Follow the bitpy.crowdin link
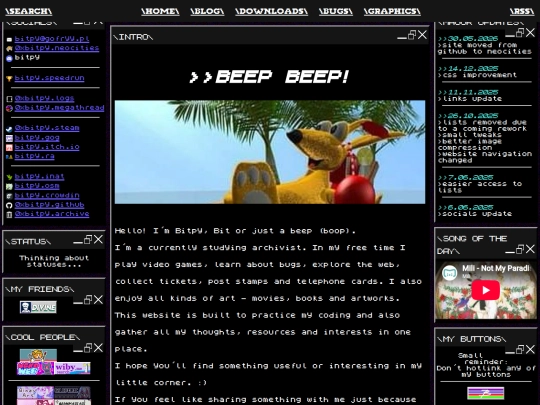This screenshot has width=540, height=405. (47, 196)
